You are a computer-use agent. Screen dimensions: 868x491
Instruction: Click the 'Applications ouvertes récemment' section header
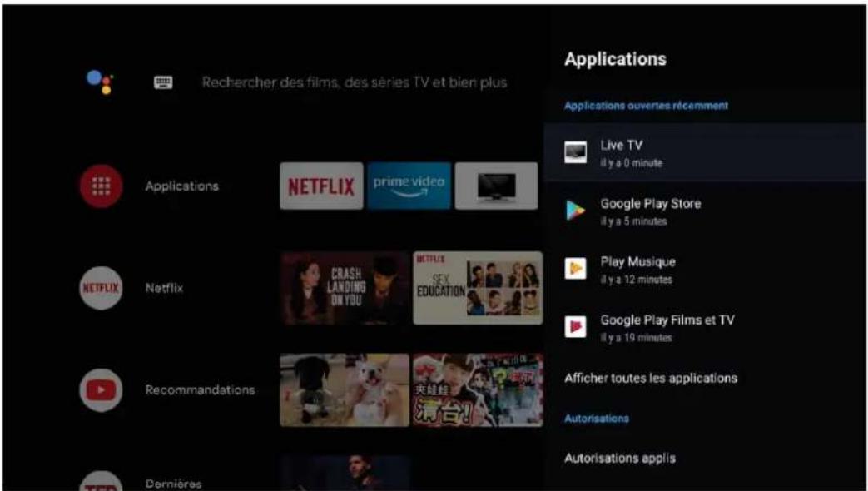646,105
